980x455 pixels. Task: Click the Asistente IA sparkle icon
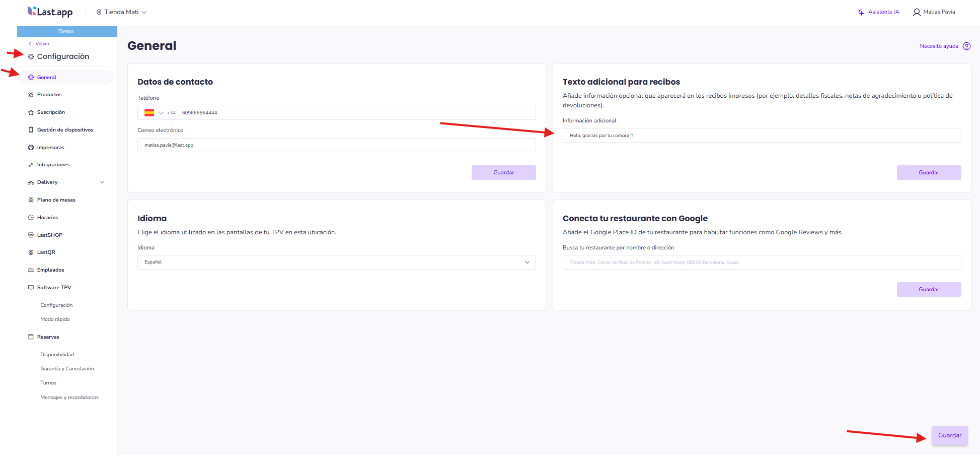point(861,12)
